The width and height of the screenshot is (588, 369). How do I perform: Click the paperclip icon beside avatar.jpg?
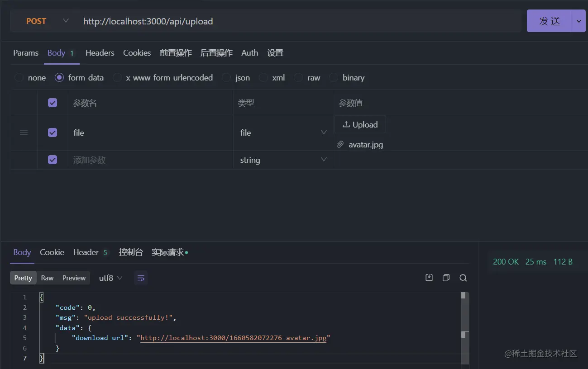click(x=340, y=145)
